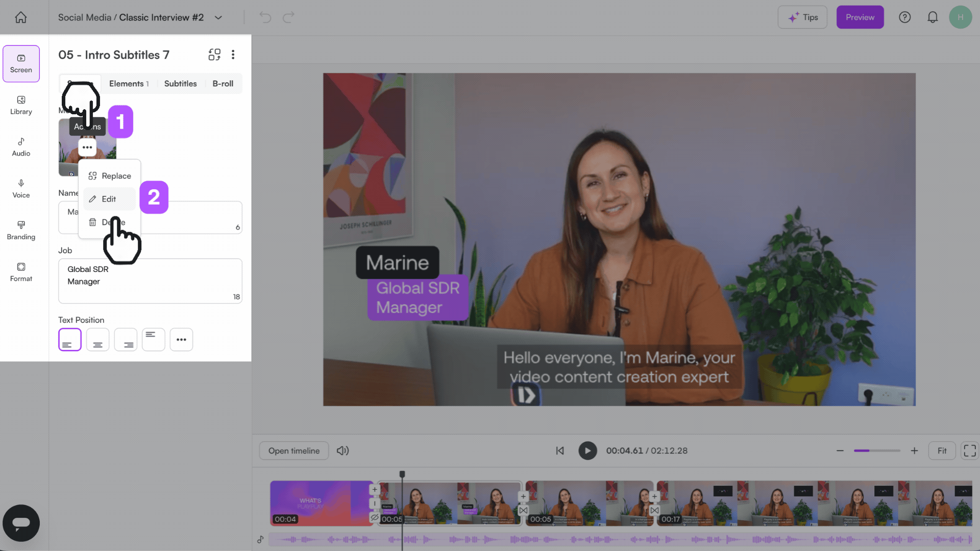Split the clip at the cursor
Image resolution: width=980 pixels, height=551 pixels.
coord(375,504)
